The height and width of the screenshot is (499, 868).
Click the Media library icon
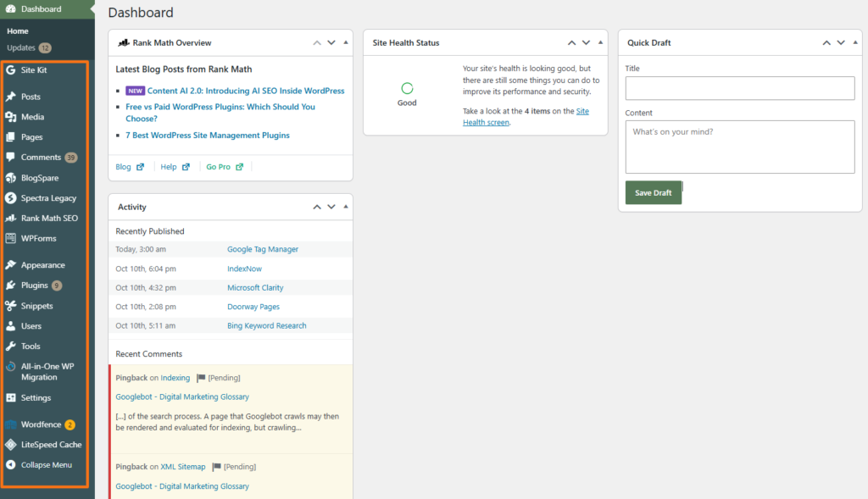click(10, 117)
